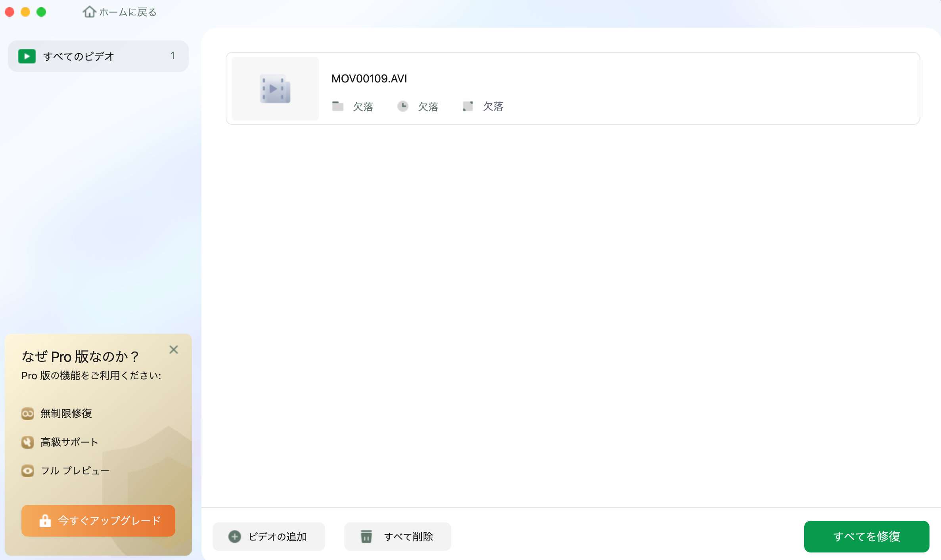This screenshot has height=560, width=941.
Task: Click the ビデオの追加 button
Action: (268, 537)
